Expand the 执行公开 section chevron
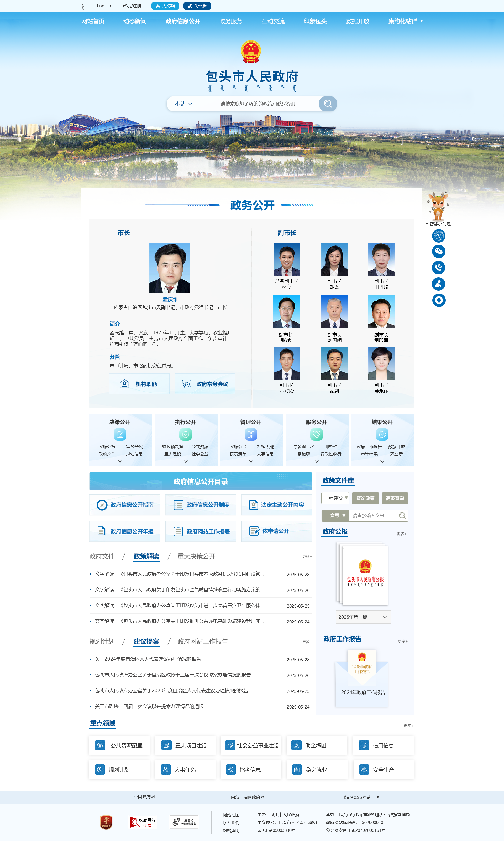 (x=185, y=462)
